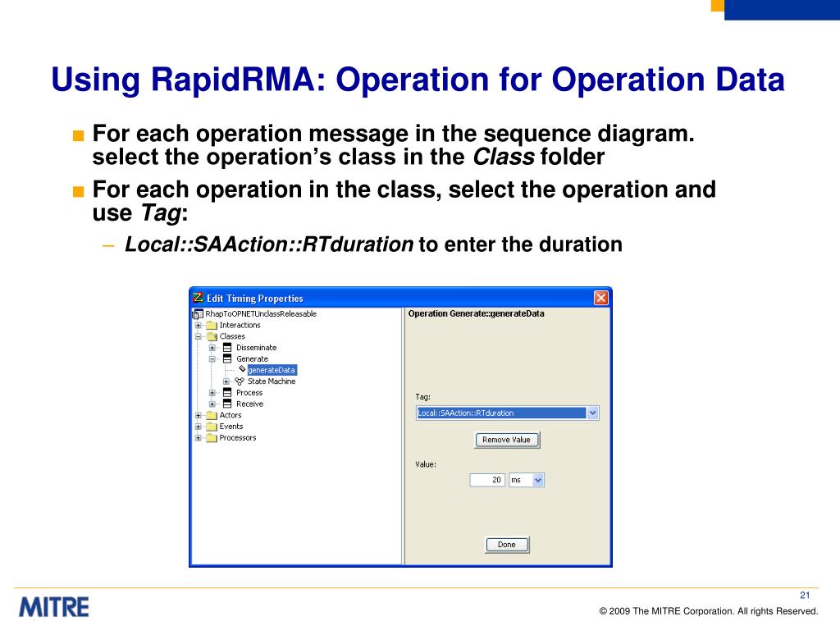The width and height of the screenshot is (840, 630).
Task: Open the Tag dropdown arrow
Action: (x=592, y=413)
